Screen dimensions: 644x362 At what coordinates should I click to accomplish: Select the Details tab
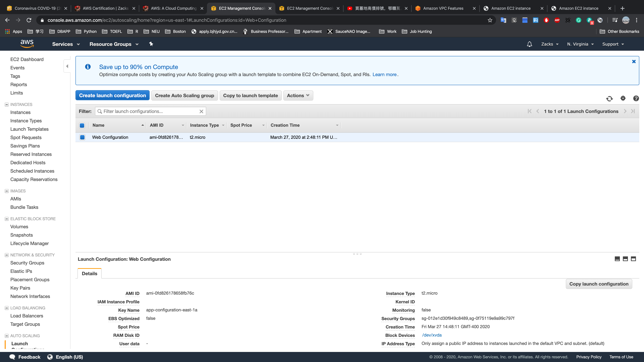[90, 273]
